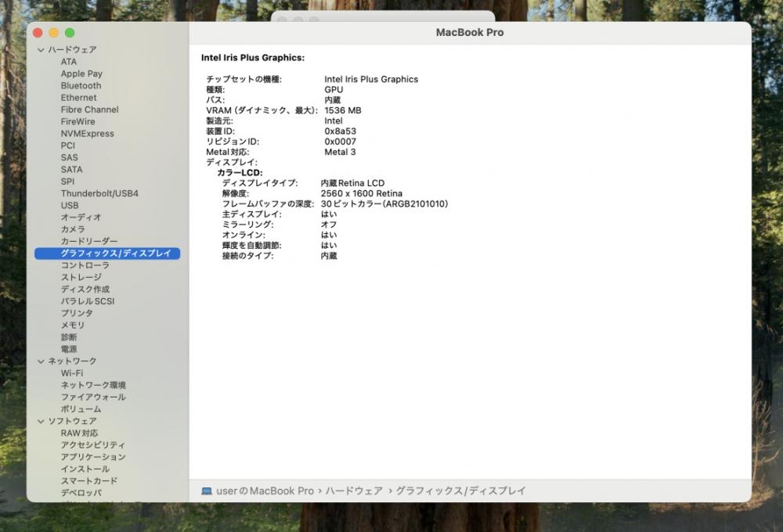
Task: Click グラフィックス/ディスプレイ in path bar
Action: [460, 491]
